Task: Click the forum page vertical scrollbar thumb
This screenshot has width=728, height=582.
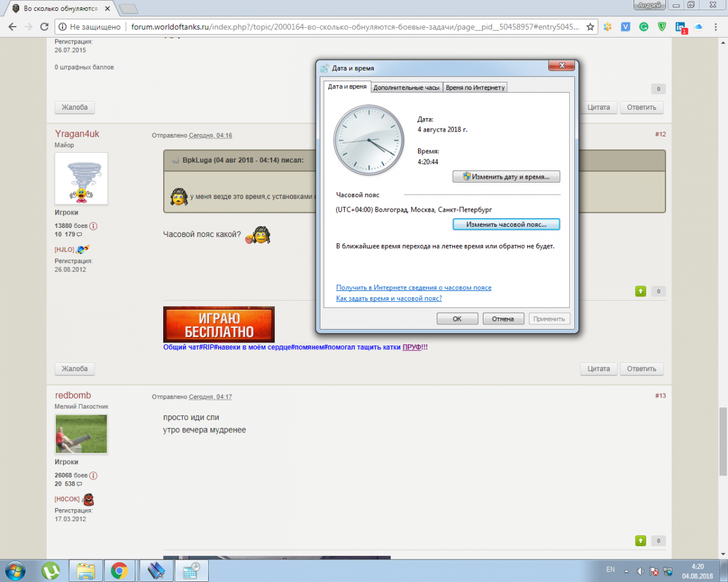Action: pyautogui.click(x=723, y=442)
